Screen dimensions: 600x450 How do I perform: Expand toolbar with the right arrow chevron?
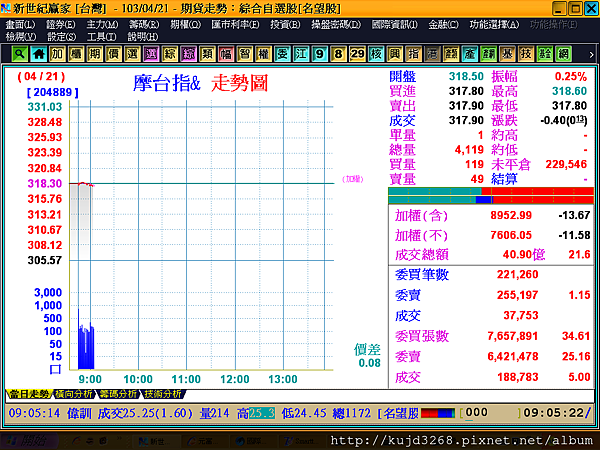tap(591, 54)
